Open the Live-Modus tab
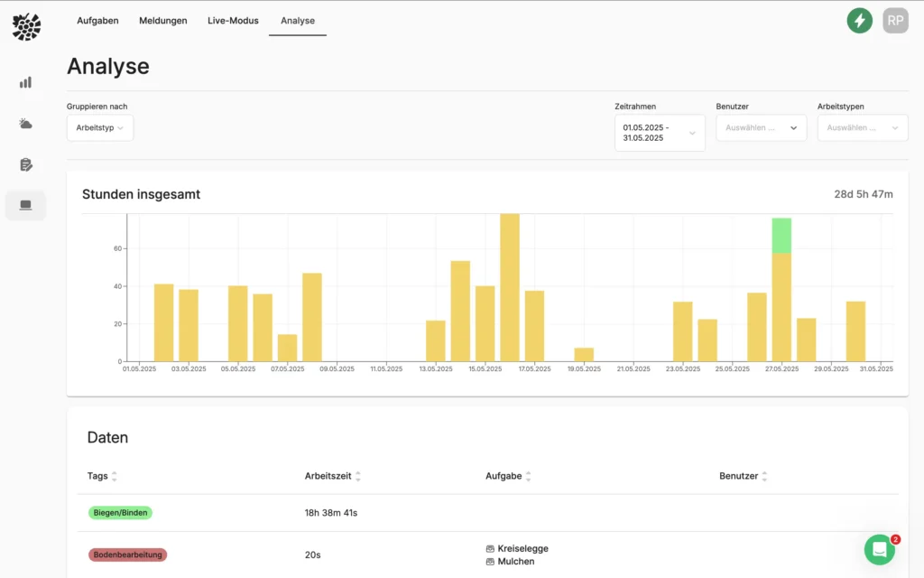924x578 pixels. click(x=232, y=20)
